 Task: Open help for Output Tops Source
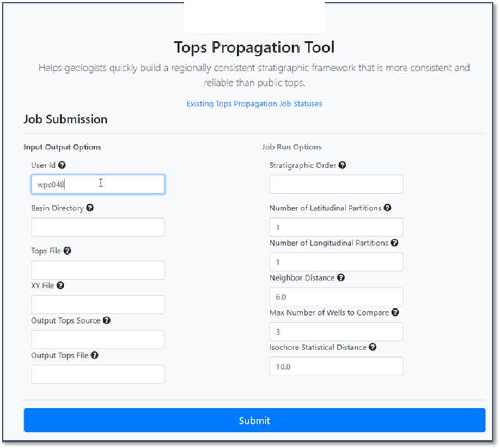106,320
